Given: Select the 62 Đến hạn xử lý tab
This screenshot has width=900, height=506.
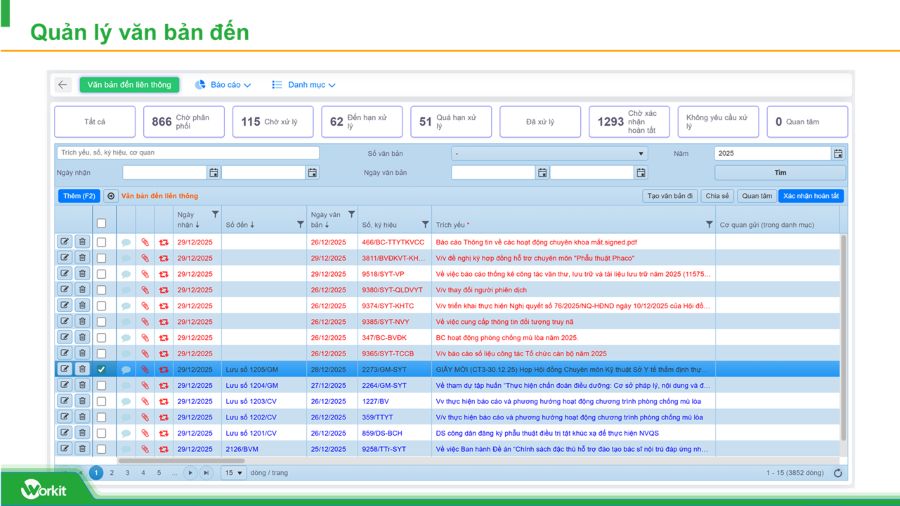Looking at the screenshot, I should 362,122.
